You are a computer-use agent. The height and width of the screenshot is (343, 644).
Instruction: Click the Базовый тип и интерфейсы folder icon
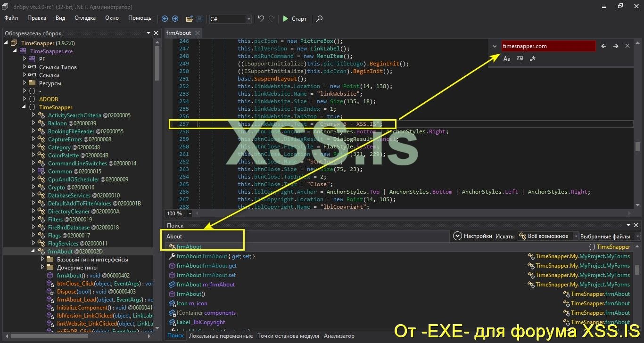[50, 260]
